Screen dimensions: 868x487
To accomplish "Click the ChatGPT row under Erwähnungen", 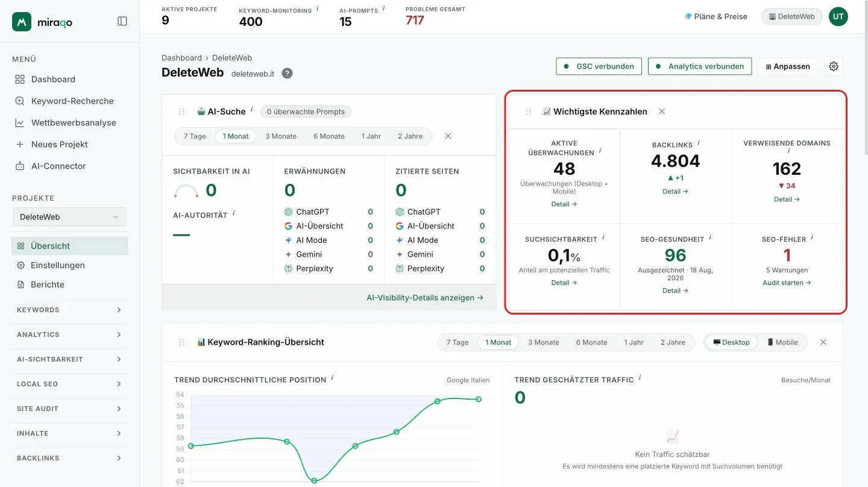I will tap(329, 212).
